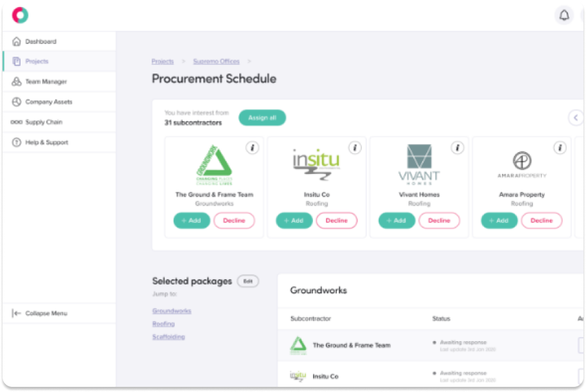
Task: Click the Amara Property logo
Action: coord(521,164)
